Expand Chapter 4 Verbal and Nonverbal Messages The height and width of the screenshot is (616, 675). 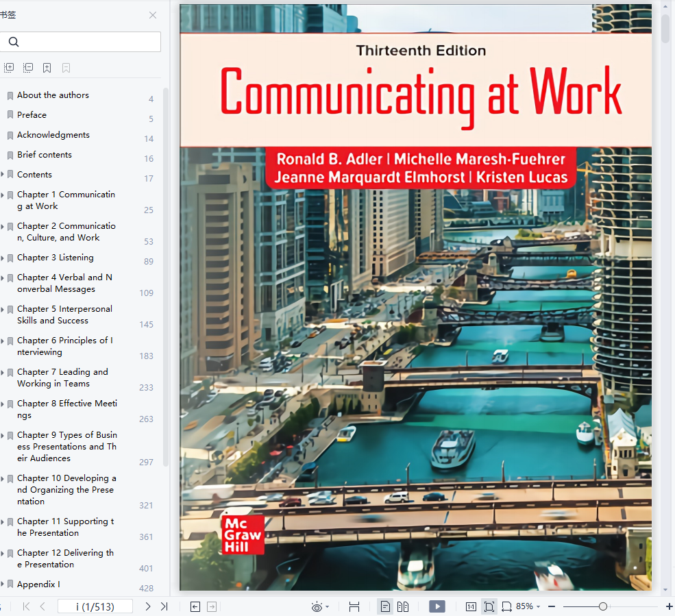(x=3, y=278)
